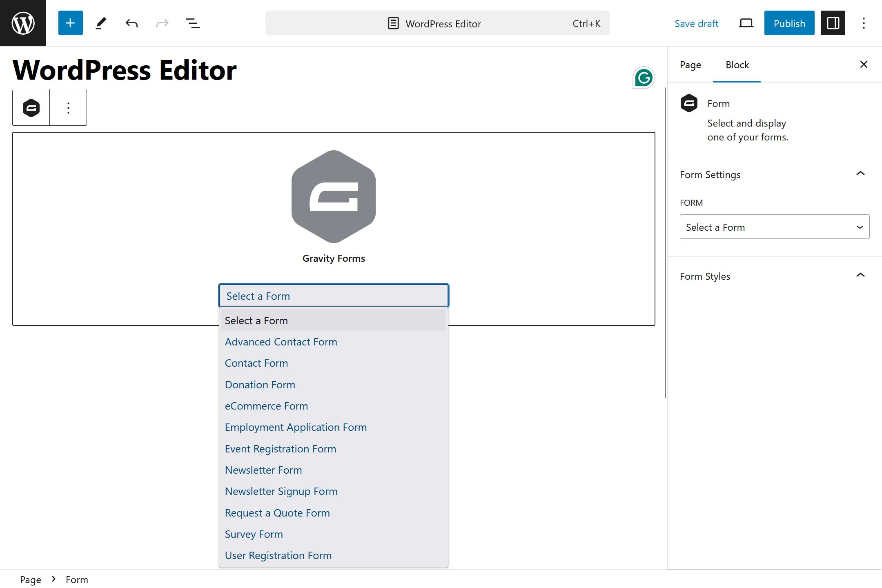Collapse the Form Settings panel

pyautogui.click(x=774, y=174)
